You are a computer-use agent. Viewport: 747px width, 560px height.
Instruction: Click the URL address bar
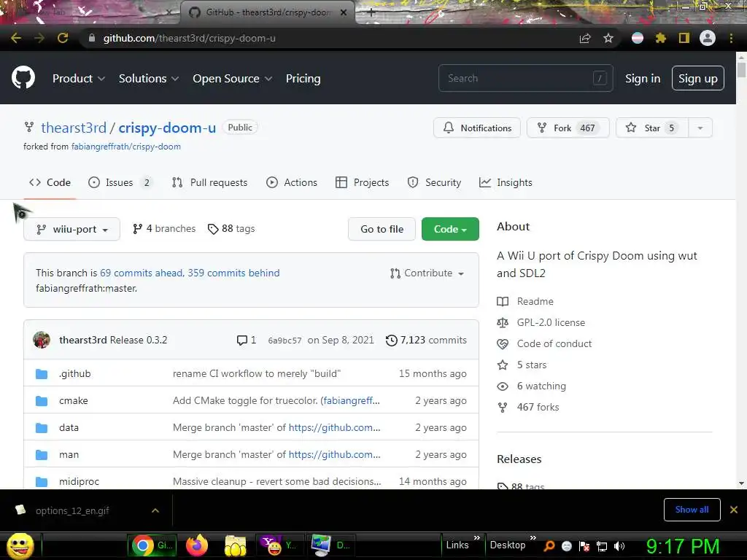[329, 38]
